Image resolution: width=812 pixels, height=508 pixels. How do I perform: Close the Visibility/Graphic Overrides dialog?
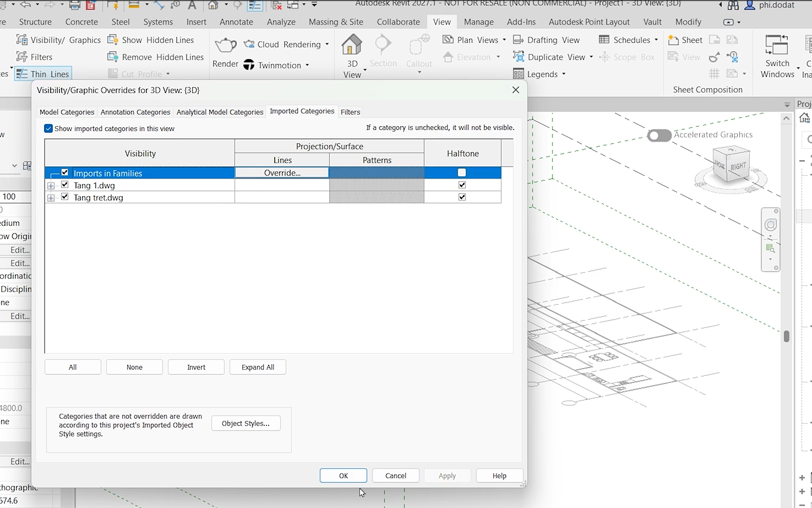516,90
